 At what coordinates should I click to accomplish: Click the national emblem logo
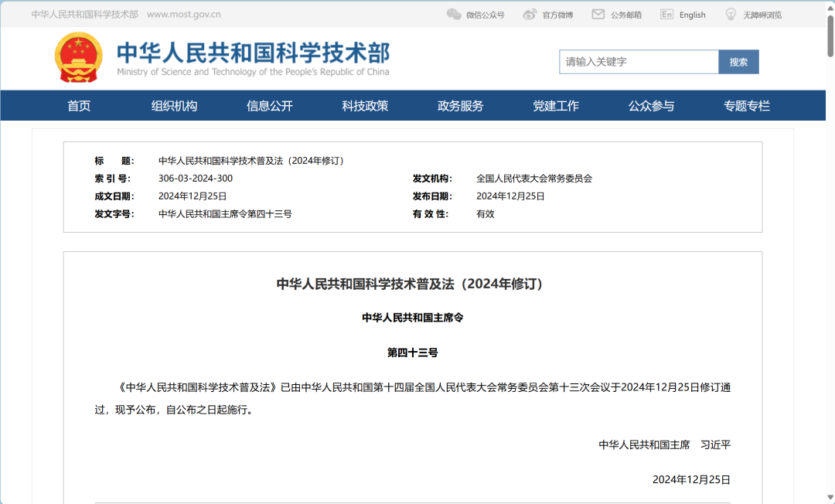[78, 57]
